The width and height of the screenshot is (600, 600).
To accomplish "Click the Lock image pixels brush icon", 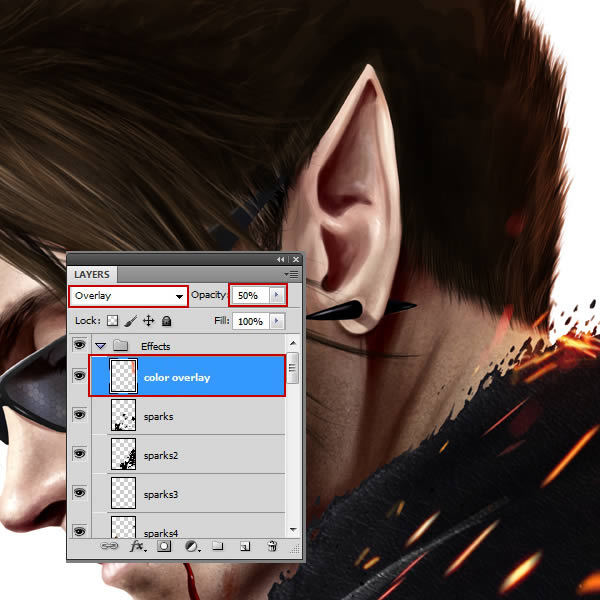I will tap(130, 321).
